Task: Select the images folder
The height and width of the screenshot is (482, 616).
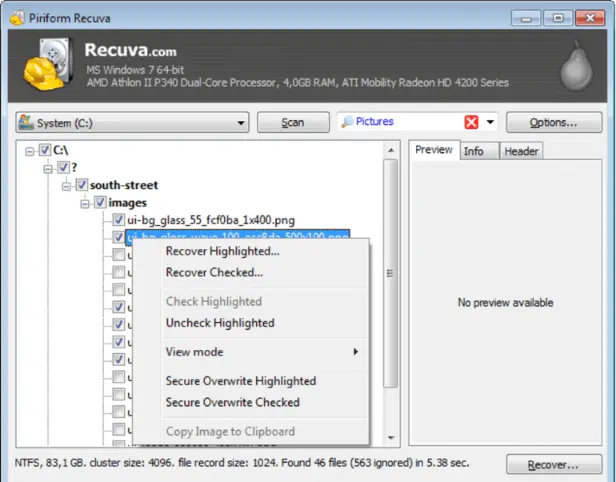Action: pyautogui.click(x=127, y=203)
